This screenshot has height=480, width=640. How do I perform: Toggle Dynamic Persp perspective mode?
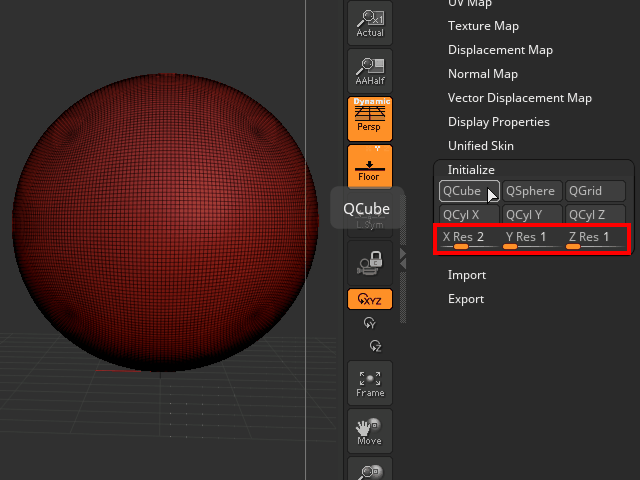click(x=370, y=117)
